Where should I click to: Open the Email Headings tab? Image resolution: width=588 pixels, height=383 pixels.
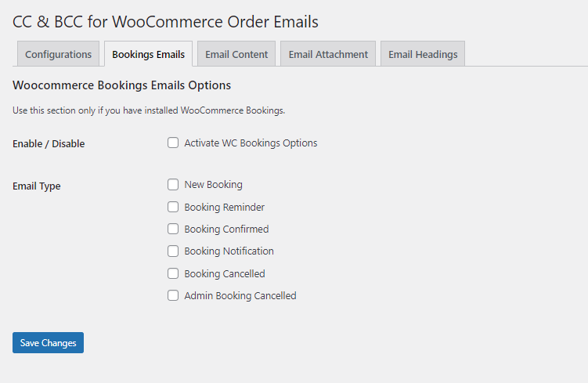423,54
